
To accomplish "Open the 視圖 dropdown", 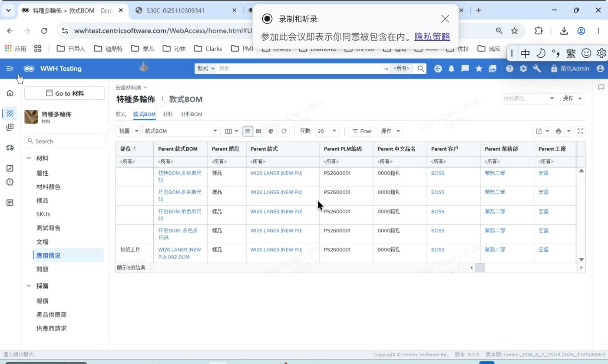I will (128, 131).
